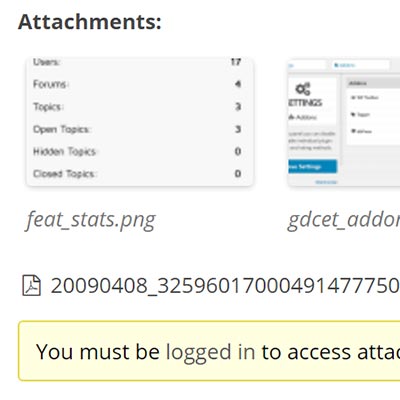
Task: Click the Attachments heading
Action: click(x=90, y=22)
